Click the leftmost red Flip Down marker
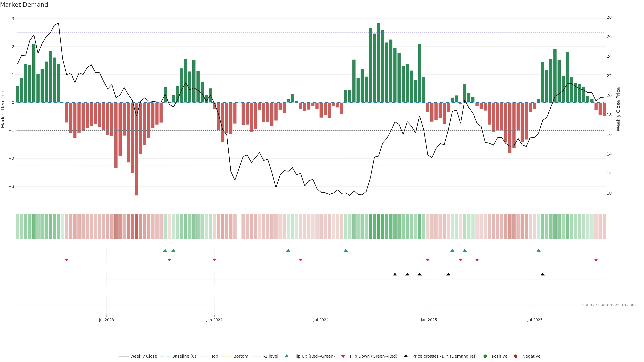 [x=67, y=260]
